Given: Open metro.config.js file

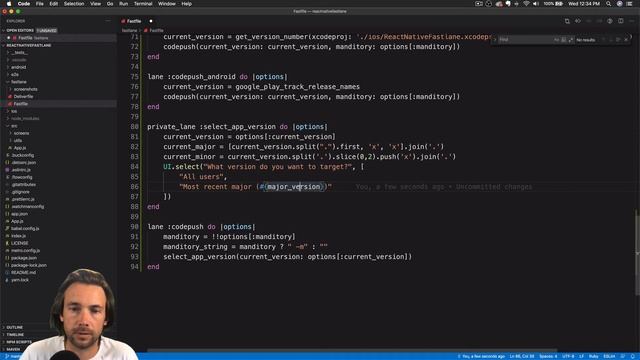Looking at the screenshot, I should (25, 251).
